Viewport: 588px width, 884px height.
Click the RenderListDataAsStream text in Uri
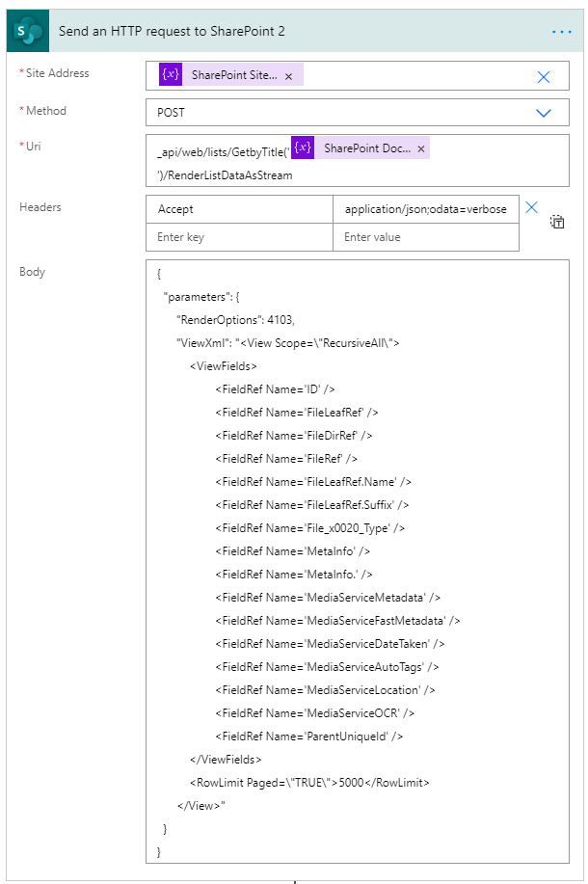227,175
